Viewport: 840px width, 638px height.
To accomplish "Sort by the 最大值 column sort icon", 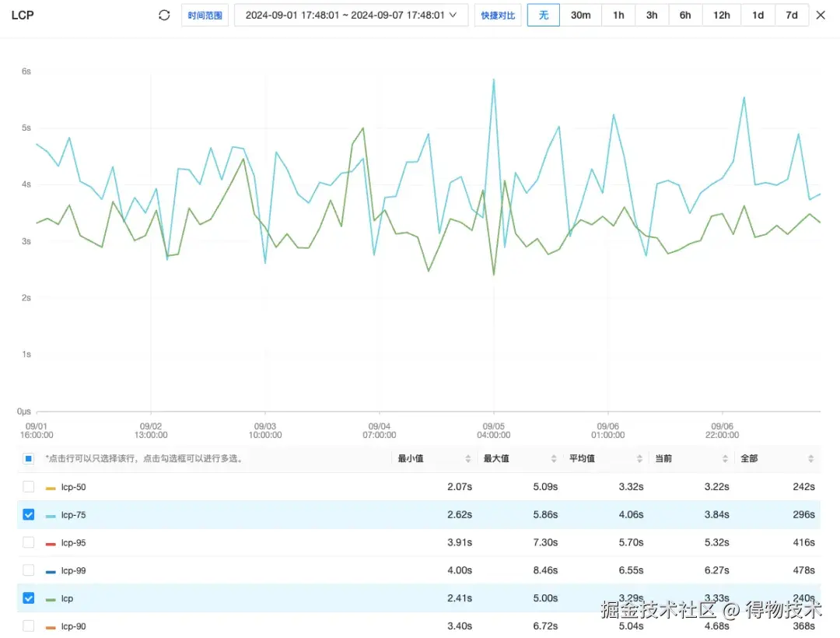I will (554, 459).
